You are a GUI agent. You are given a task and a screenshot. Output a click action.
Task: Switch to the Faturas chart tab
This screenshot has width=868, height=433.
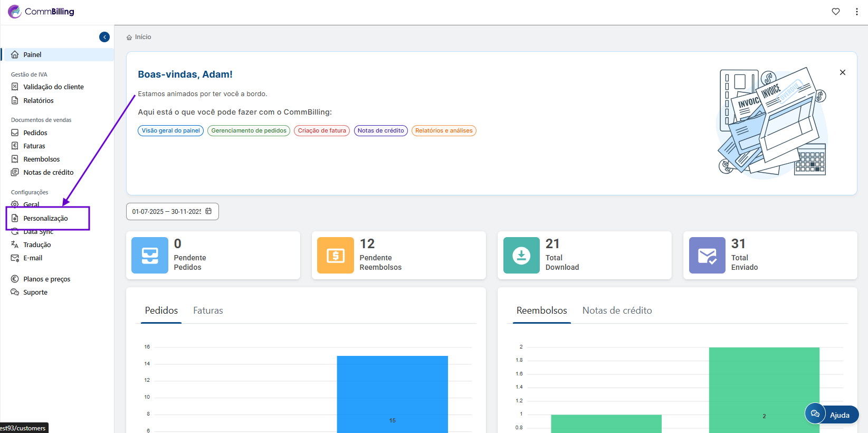pos(208,310)
